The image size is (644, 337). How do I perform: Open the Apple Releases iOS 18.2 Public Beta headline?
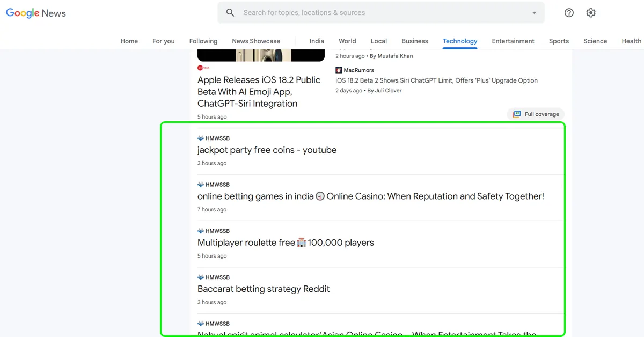pyautogui.click(x=259, y=92)
